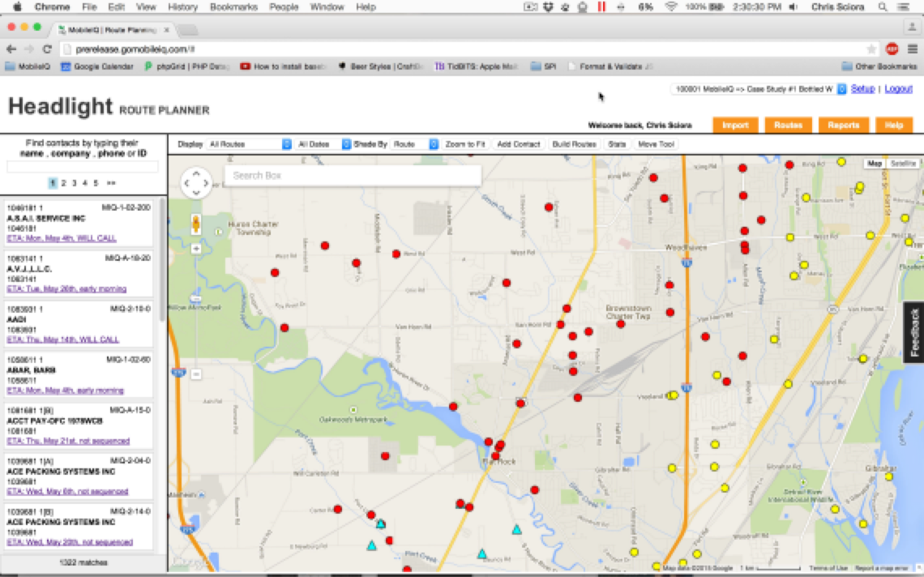Viewport: 924px width, 577px height.
Task: Switch map to Map view
Action: click(875, 164)
